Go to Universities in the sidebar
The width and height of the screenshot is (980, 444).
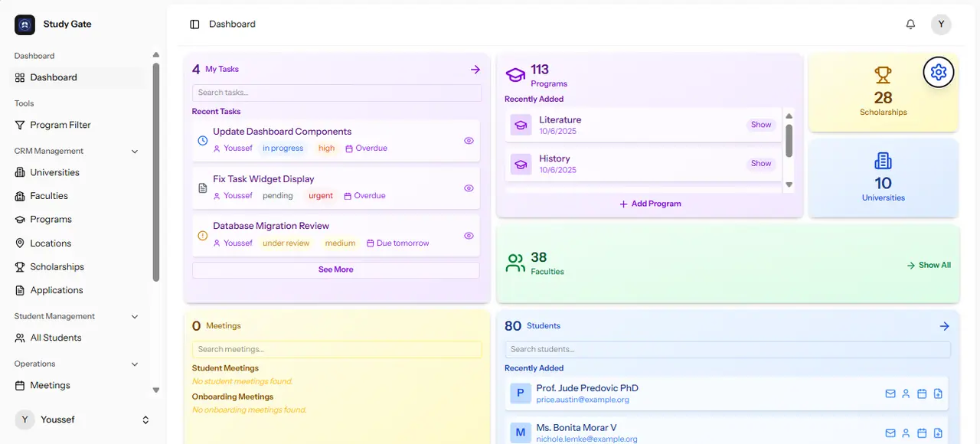point(78,172)
